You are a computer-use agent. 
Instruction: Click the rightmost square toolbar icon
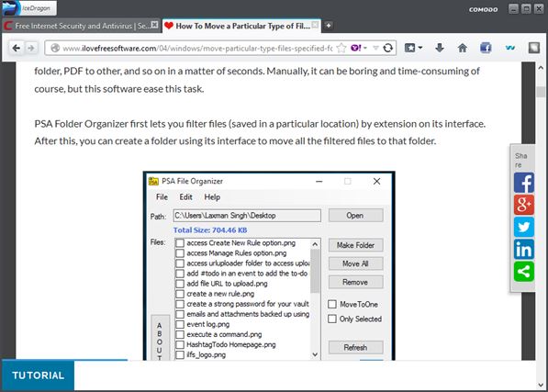point(534,48)
